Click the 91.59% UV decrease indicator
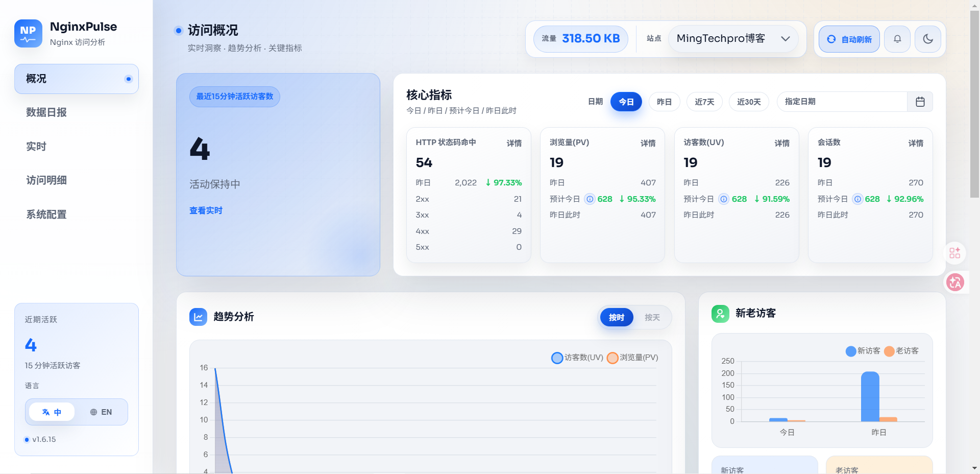The height and width of the screenshot is (474, 980). coord(772,199)
